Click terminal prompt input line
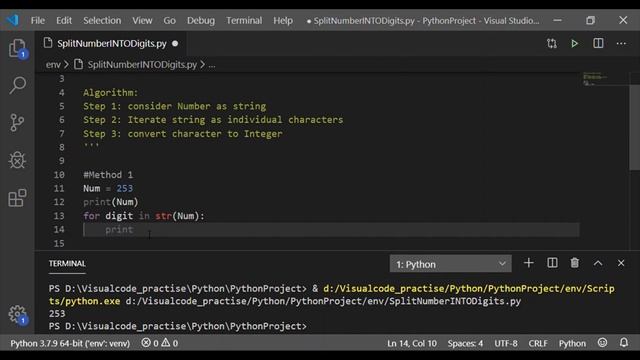The image size is (640, 360). [178, 326]
